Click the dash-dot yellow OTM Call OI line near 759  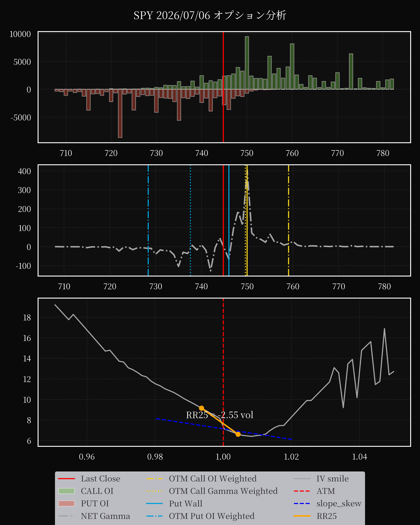289,220
